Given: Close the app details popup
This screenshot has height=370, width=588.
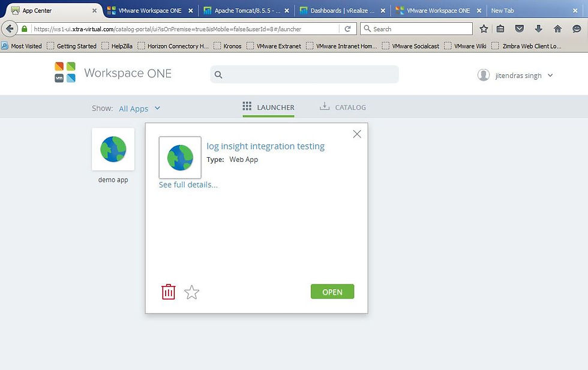Looking at the screenshot, I should click(x=357, y=134).
